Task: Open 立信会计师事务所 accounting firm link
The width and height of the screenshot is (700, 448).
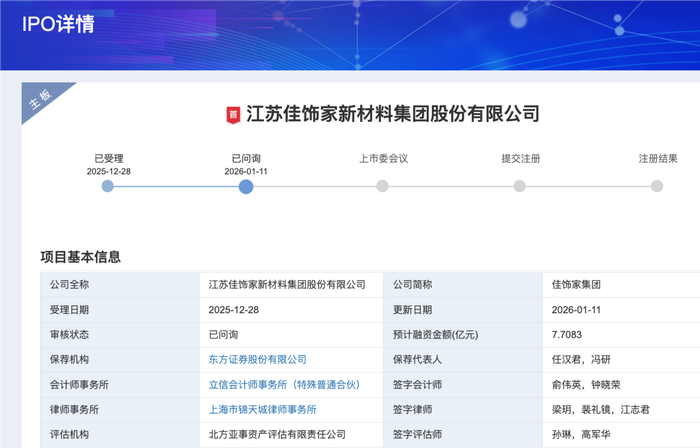Action: point(283,384)
